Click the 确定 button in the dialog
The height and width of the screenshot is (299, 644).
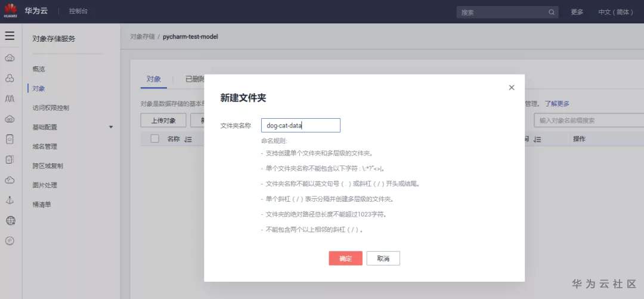coord(345,258)
